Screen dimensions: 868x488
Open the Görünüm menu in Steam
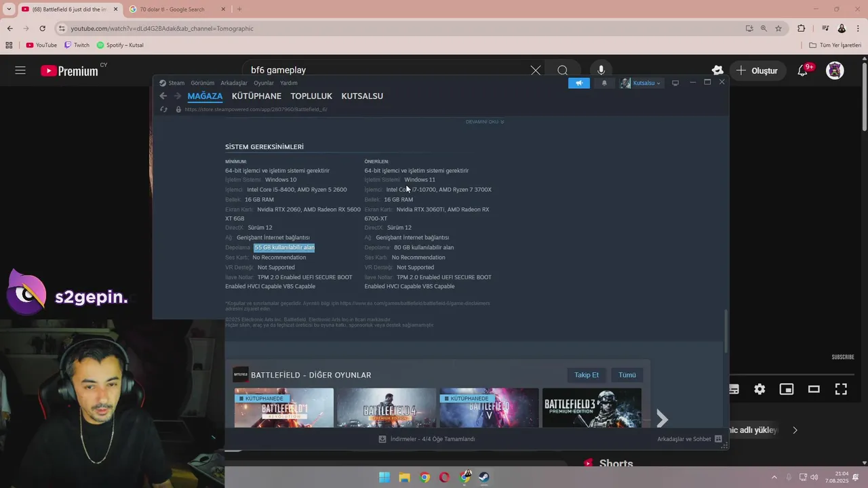click(202, 83)
